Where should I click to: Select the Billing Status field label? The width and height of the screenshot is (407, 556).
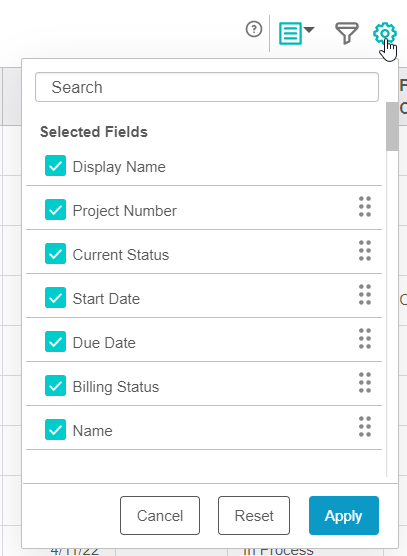[x=116, y=387]
